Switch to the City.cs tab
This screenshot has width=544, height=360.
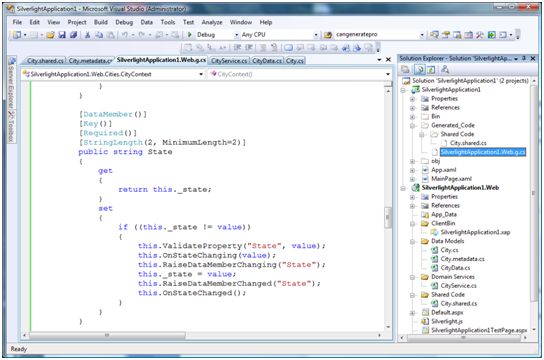click(295, 61)
